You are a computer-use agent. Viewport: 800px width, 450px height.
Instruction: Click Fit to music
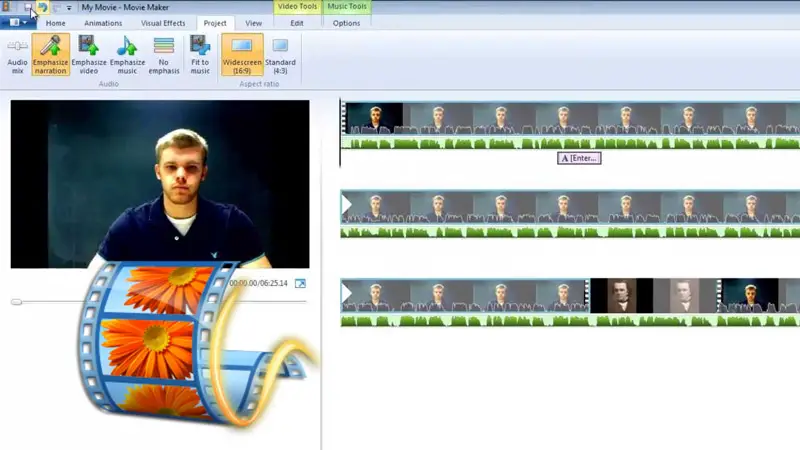200,55
